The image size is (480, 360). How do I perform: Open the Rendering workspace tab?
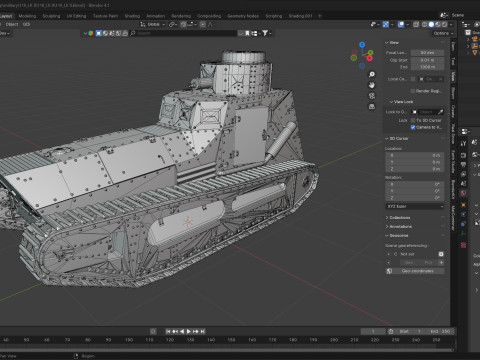coord(181,16)
